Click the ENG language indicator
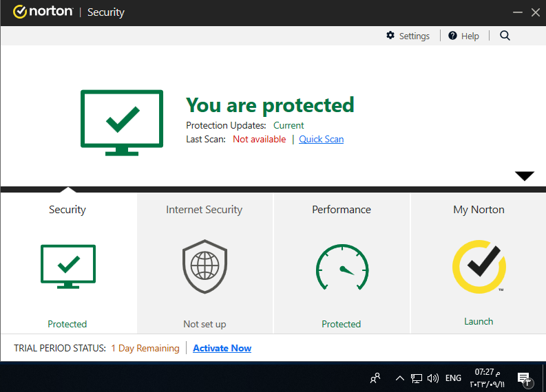546x392 pixels. point(453,378)
